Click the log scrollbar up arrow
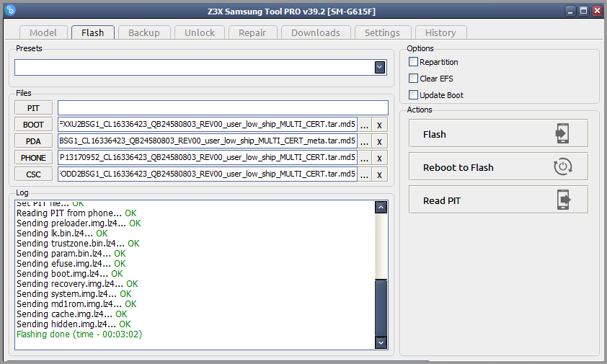The image size is (607, 364). tap(381, 207)
